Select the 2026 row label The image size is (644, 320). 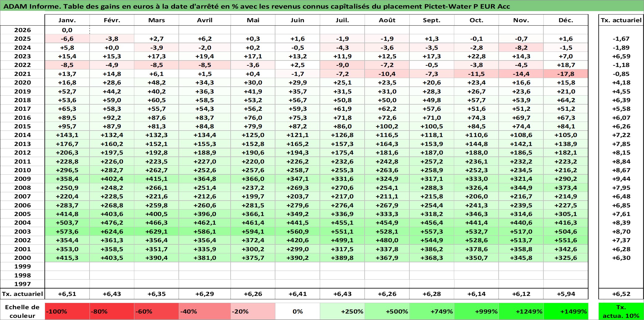tap(23, 30)
